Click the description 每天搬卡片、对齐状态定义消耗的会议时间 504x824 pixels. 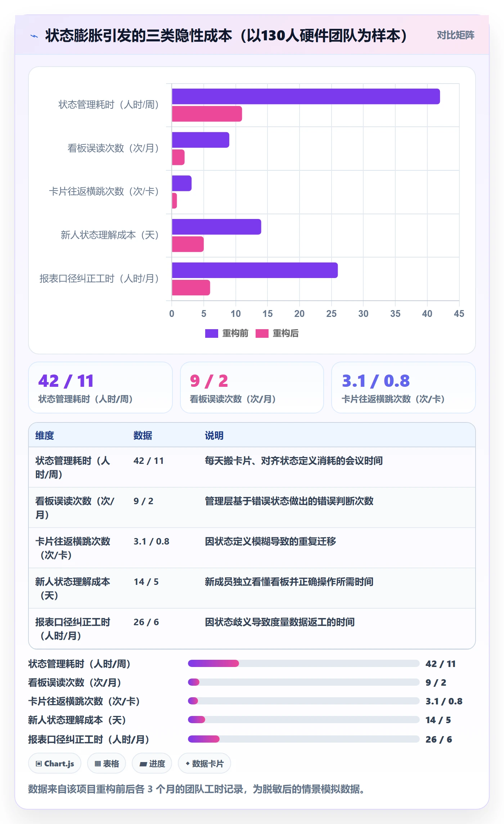point(294,461)
